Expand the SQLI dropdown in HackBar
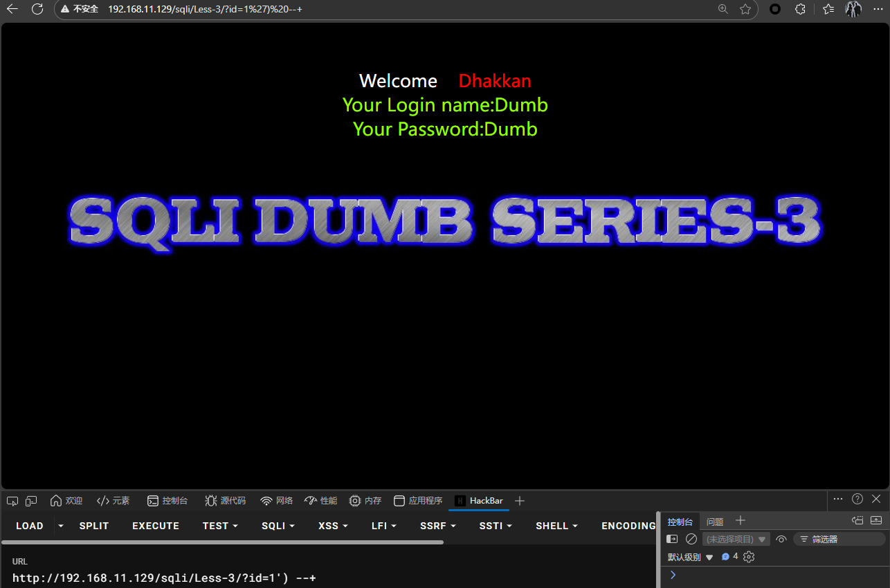 pyautogui.click(x=278, y=526)
